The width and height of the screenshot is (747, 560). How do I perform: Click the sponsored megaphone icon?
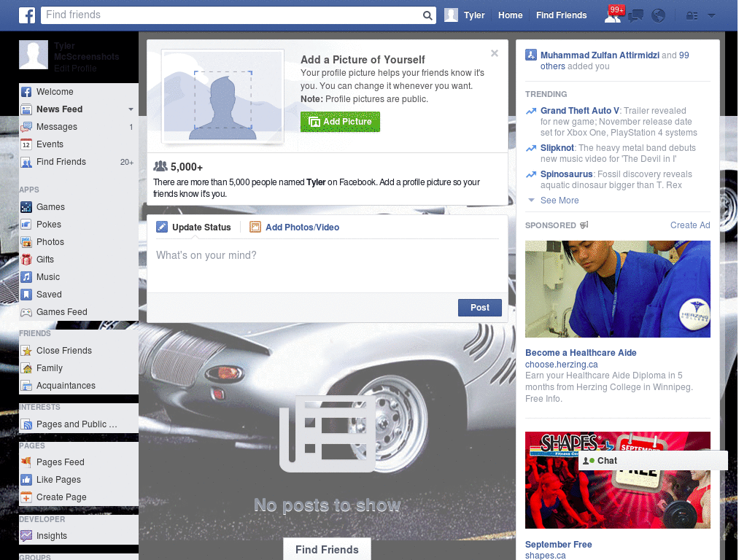[584, 225]
